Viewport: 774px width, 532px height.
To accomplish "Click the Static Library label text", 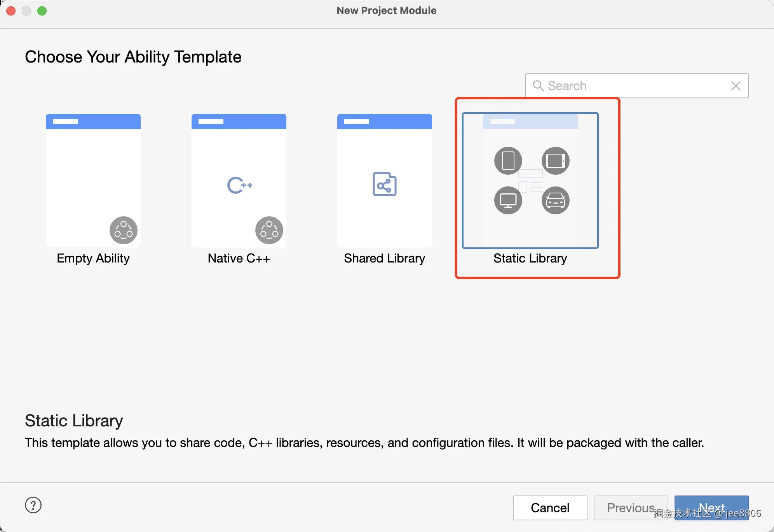I will click(530, 259).
